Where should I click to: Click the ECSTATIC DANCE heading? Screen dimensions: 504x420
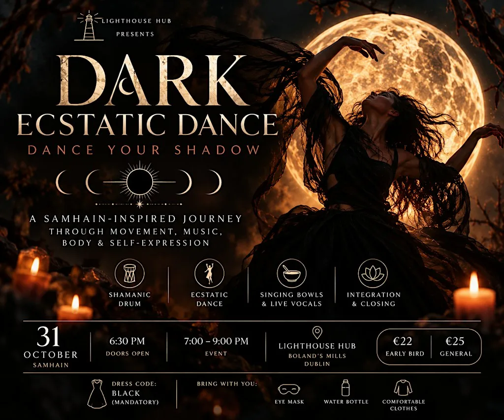pyautogui.click(x=148, y=125)
